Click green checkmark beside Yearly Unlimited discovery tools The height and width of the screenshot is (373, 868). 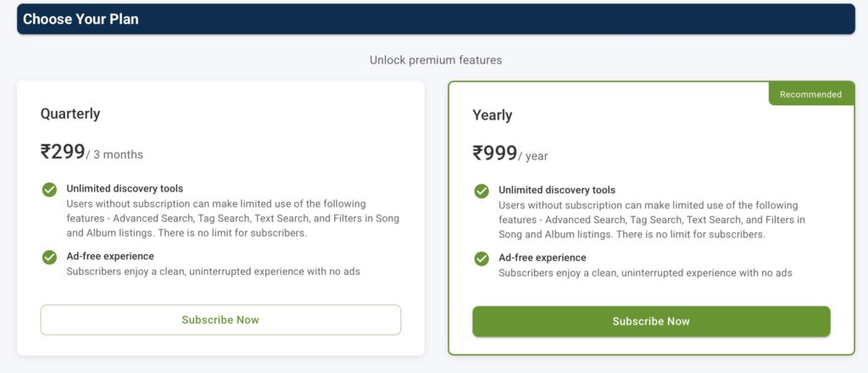coord(481,191)
